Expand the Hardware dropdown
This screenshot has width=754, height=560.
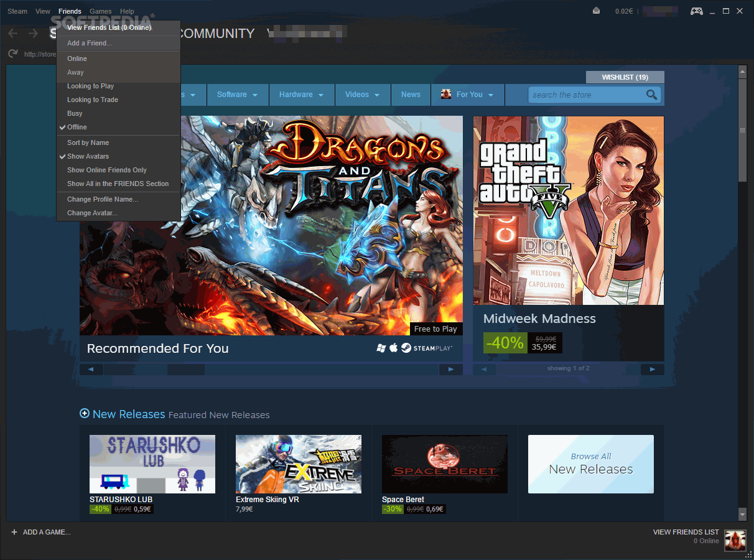[x=302, y=95]
